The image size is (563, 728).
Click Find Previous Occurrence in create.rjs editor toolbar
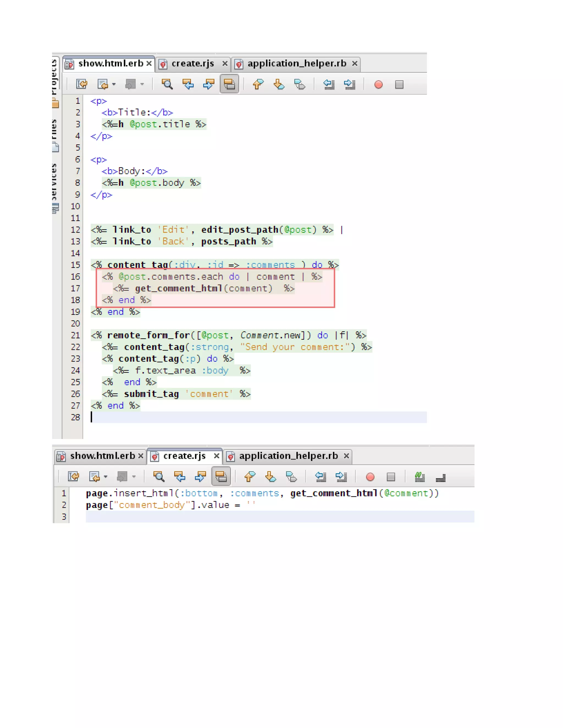(180, 477)
